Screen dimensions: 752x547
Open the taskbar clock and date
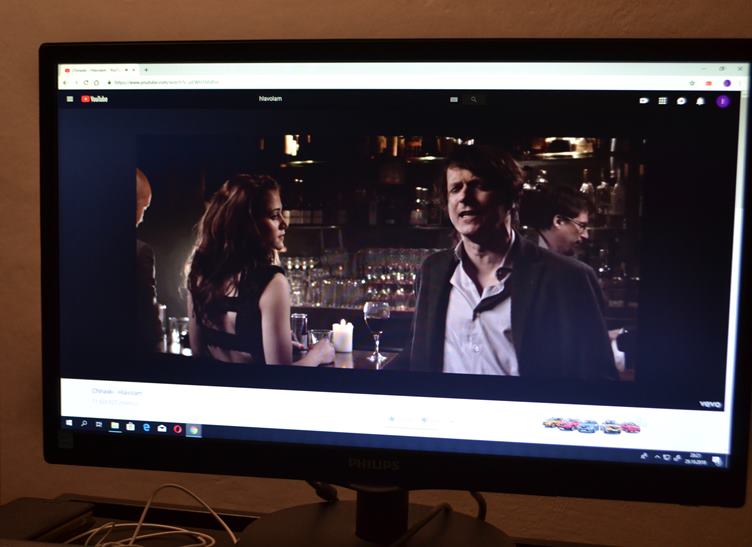pyautogui.click(x=695, y=459)
